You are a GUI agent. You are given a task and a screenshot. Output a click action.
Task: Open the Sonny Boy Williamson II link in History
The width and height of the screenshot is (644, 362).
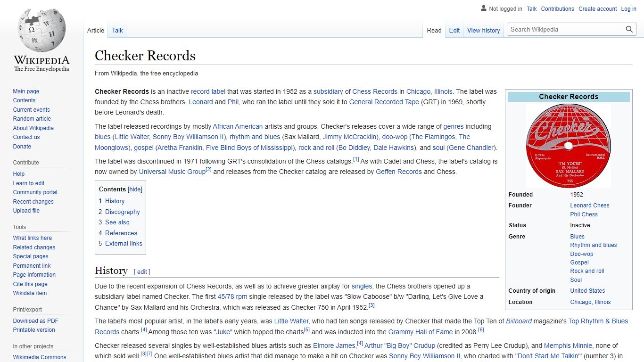coord(424,356)
